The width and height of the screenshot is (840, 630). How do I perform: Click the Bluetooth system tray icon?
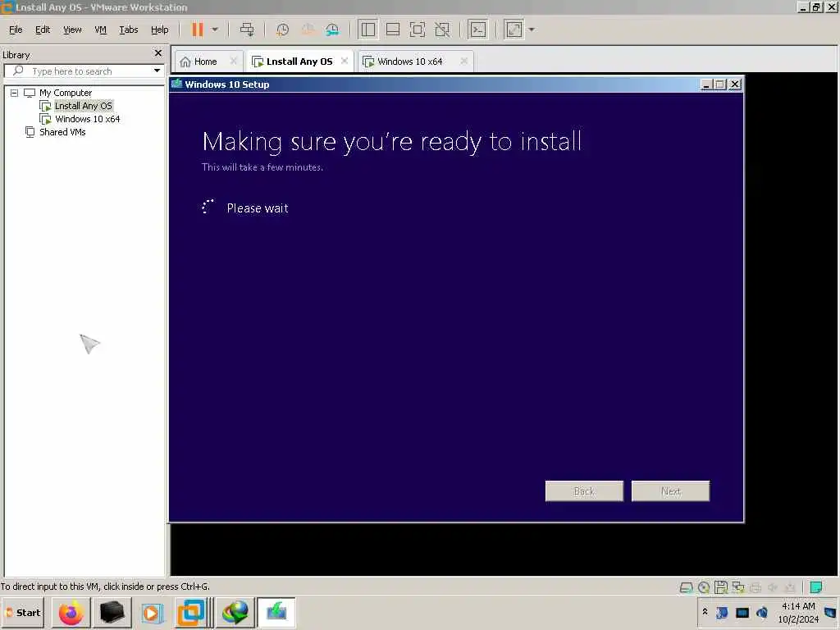point(722,612)
